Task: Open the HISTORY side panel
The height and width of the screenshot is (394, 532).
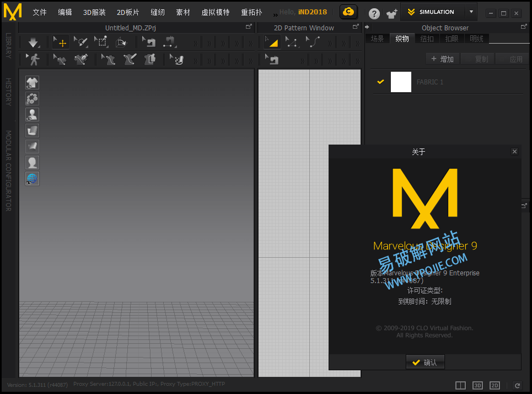Action: (x=8, y=92)
